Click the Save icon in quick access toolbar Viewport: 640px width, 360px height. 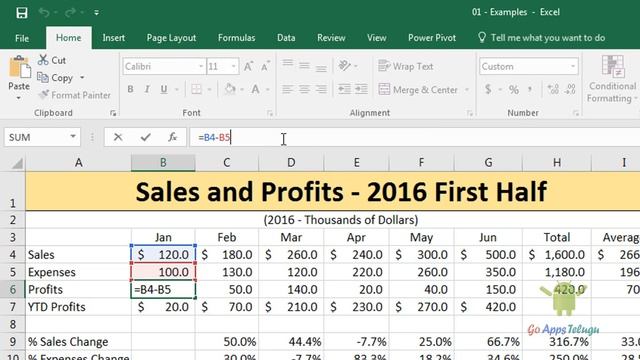pyautogui.click(x=22, y=13)
